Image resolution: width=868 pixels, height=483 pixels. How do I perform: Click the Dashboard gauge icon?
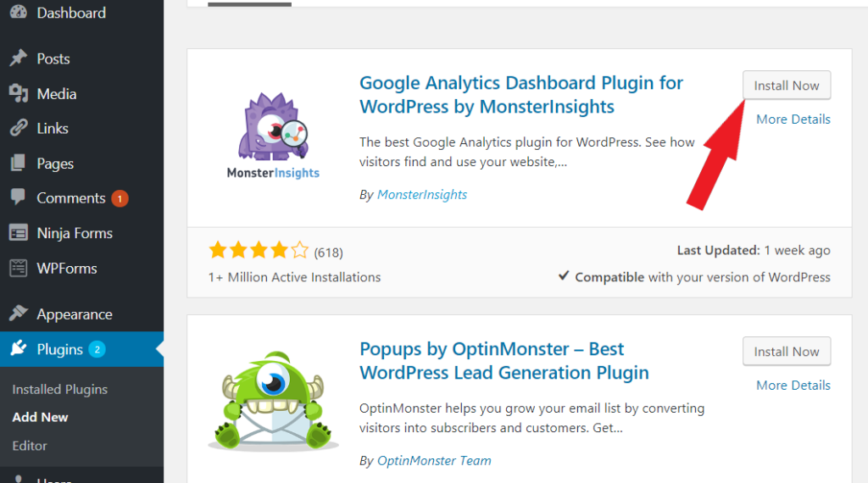[19, 12]
